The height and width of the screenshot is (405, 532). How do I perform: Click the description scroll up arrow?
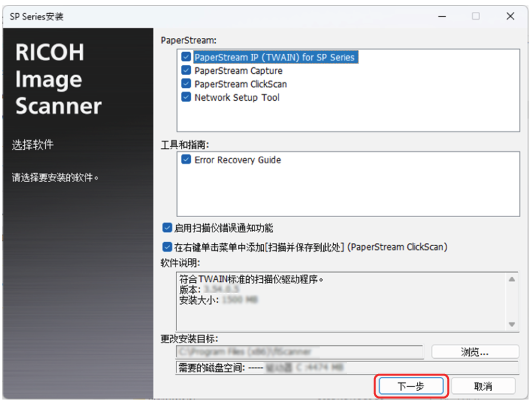(512, 279)
